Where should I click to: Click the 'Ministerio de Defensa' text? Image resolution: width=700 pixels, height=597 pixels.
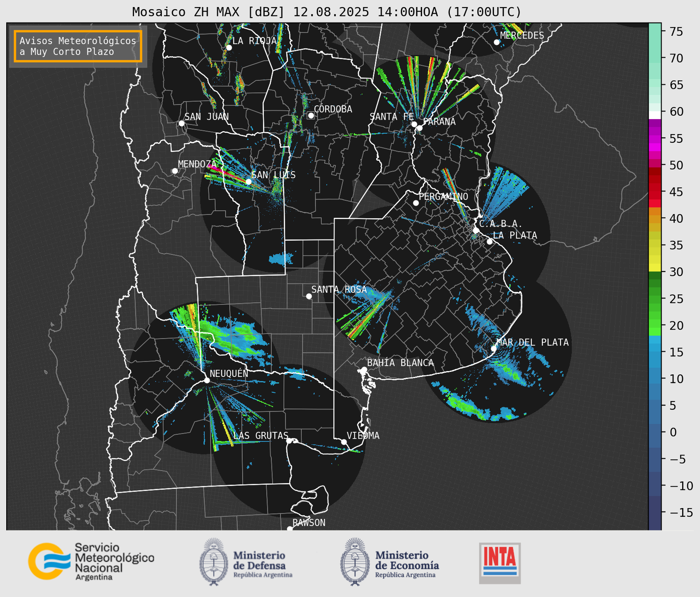coord(259,560)
